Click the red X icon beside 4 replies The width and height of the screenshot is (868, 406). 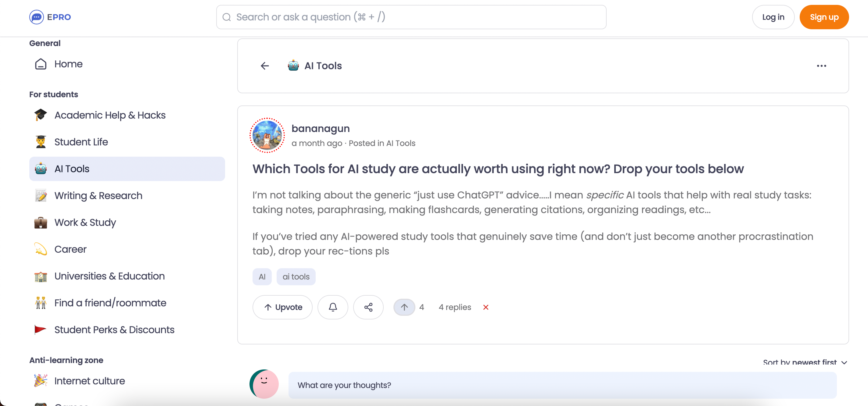[x=486, y=307]
